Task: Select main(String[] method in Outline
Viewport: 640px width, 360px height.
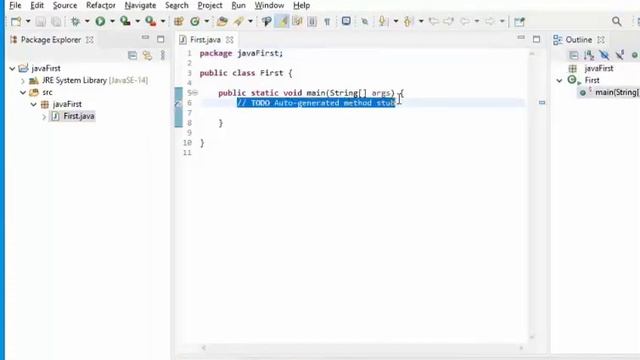Action: click(x=617, y=93)
